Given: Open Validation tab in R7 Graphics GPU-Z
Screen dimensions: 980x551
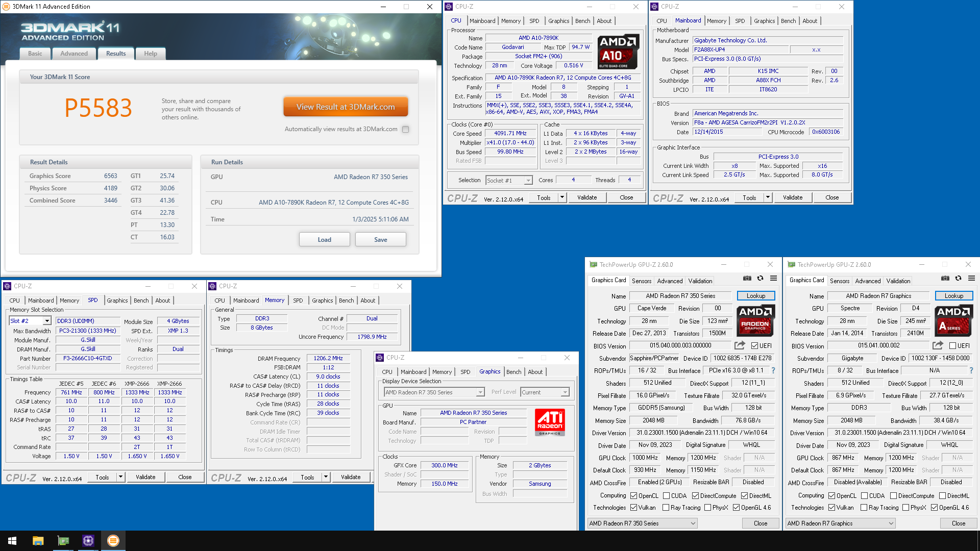Looking at the screenshot, I should pyautogui.click(x=898, y=281).
